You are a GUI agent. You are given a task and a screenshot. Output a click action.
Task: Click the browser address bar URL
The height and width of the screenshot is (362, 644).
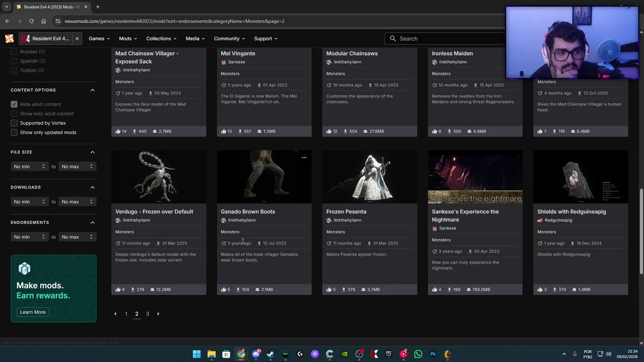[x=175, y=21]
